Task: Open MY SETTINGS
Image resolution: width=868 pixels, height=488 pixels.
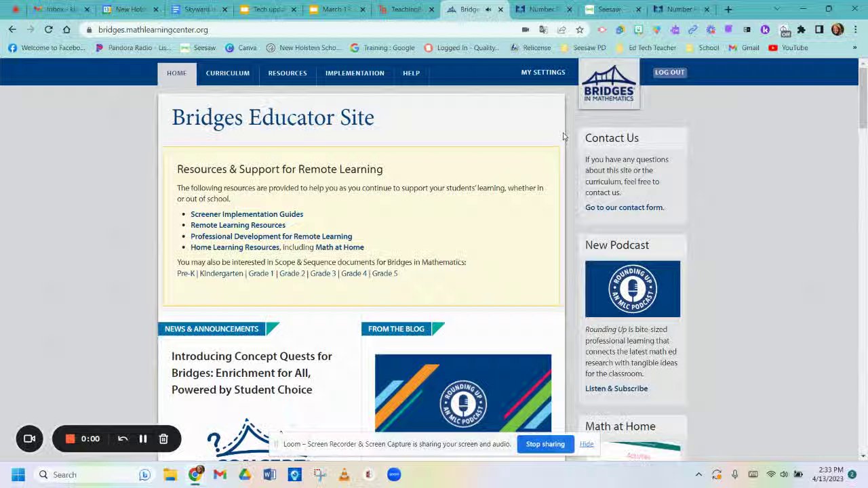Action: click(x=543, y=72)
